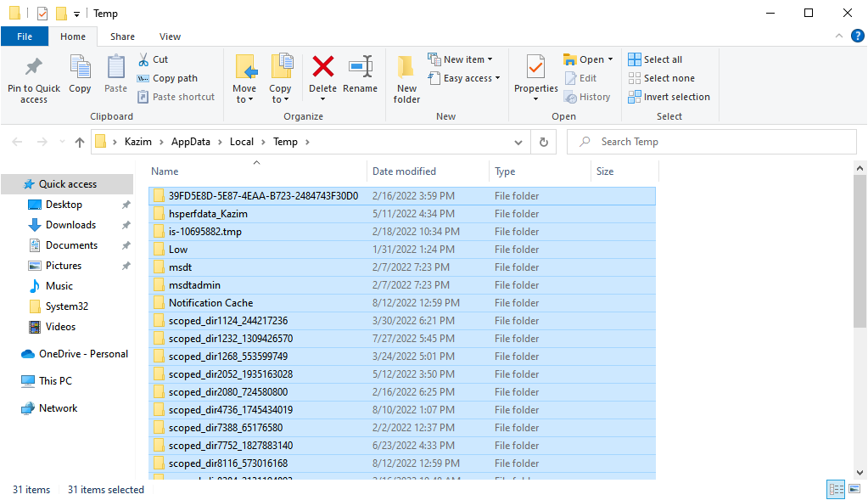
Task: Select the Low folder
Action: pos(402,250)
